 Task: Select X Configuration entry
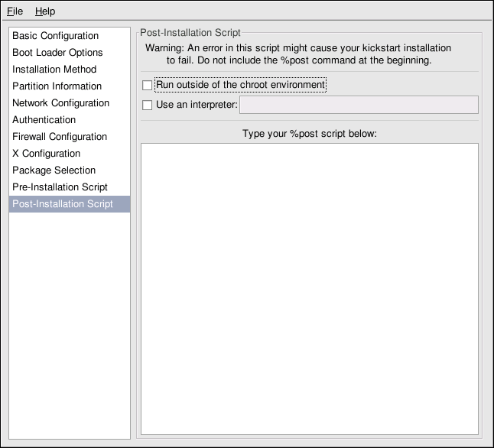click(46, 154)
